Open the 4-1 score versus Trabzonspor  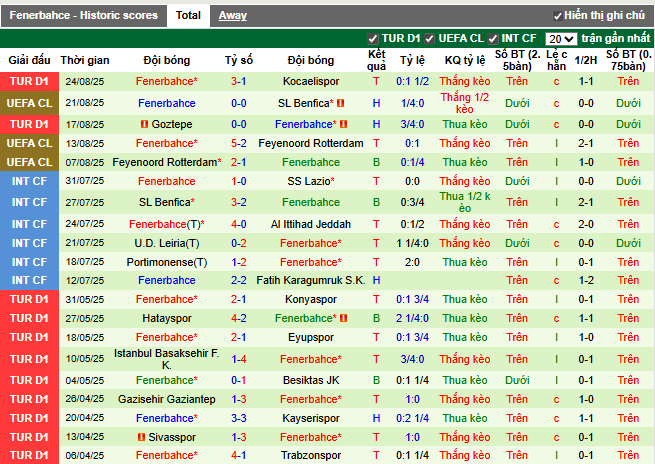click(x=239, y=455)
